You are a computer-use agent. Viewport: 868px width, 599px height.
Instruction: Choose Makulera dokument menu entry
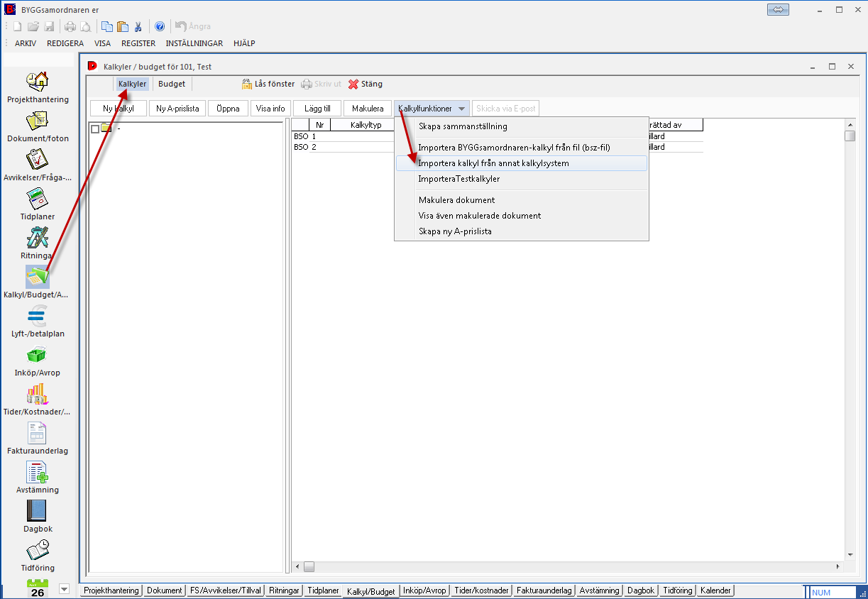pos(521,200)
